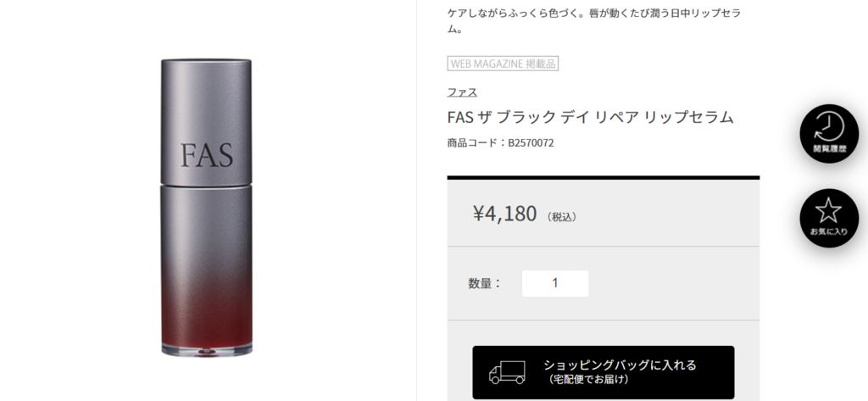The height and width of the screenshot is (401, 868).
Task: Click the (税込) tax note
Action: [562, 217]
